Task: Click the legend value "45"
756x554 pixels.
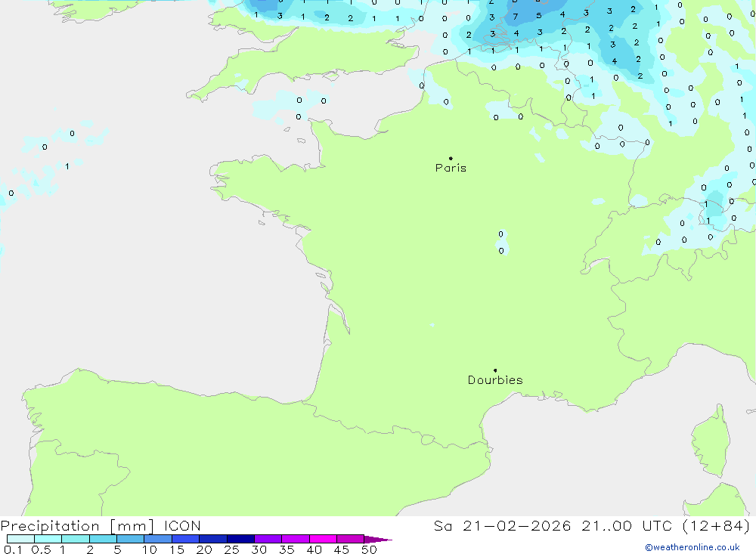Action: point(342,549)
